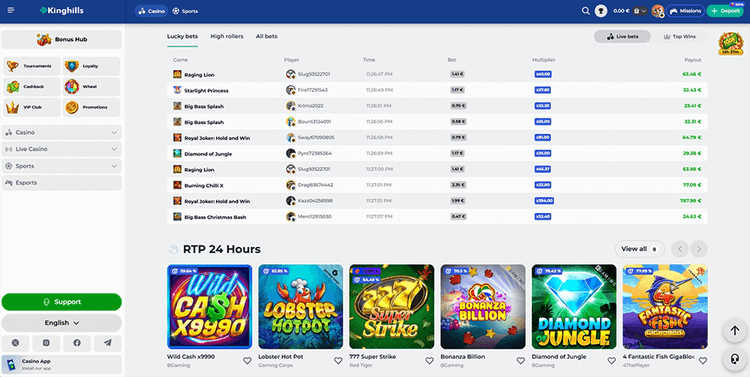Click the scroll-to-top arrow button

click(735, 331)
